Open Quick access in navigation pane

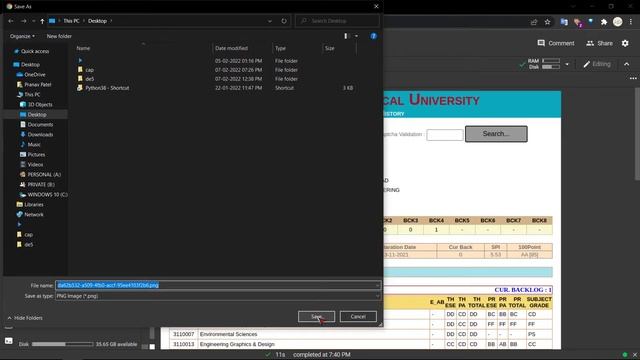[35, 51]
